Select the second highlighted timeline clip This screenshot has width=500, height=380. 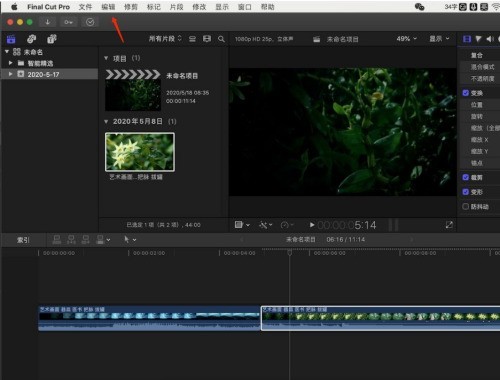(380, 318)
